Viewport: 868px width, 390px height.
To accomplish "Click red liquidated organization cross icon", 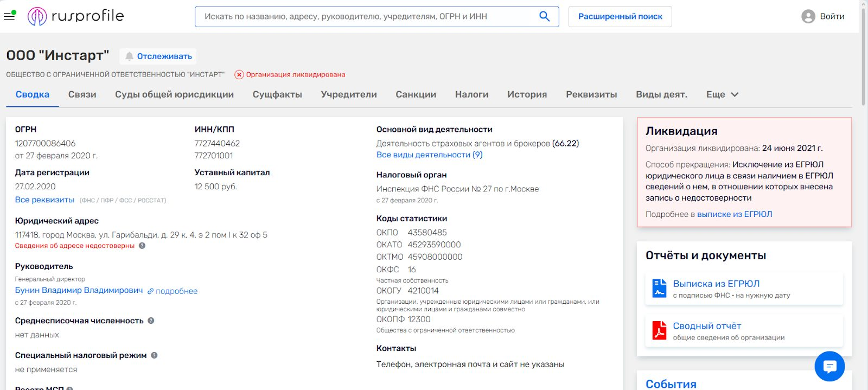I will pyautogui.click(x=239, y=75).
